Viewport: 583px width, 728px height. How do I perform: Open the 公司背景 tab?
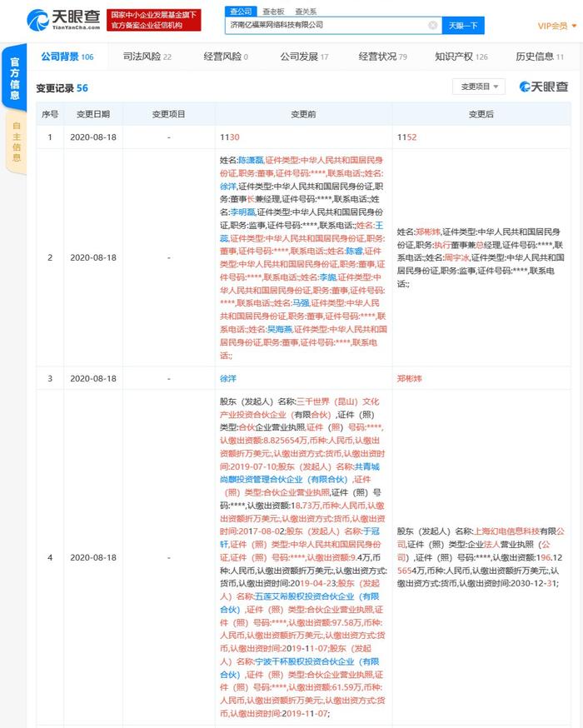67,57
